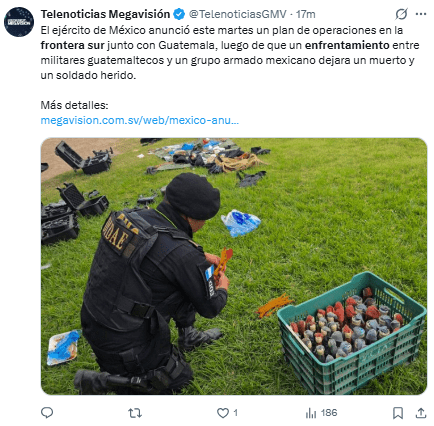Like the post with heart icon
Screen dimensions: 434x426
[x=223, y=413]
